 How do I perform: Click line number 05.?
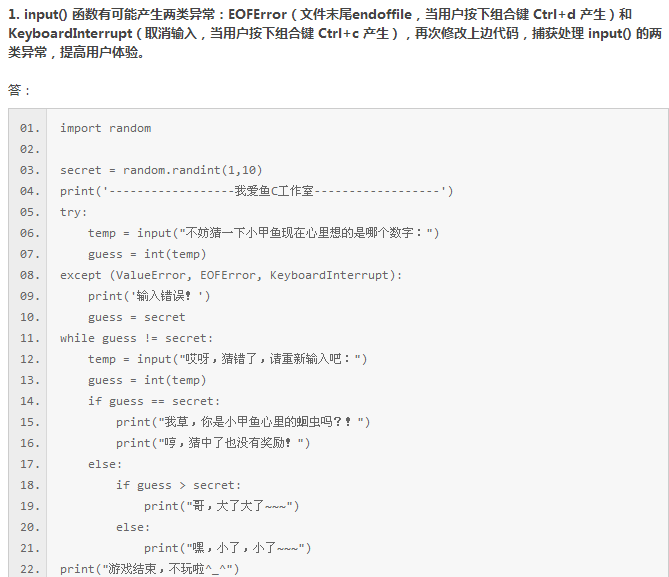click(x=30, y=212)
